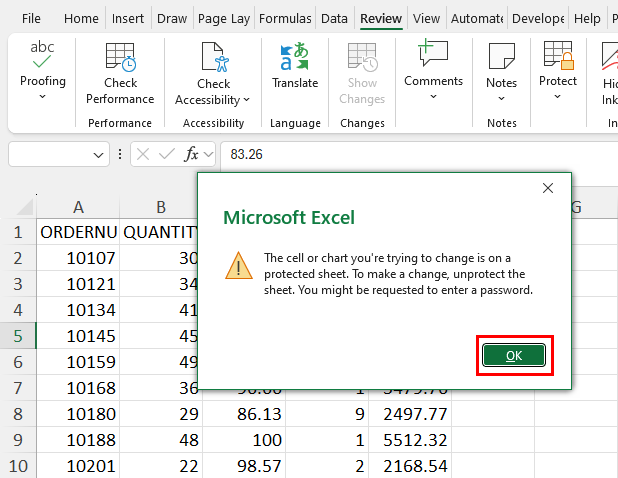Screen dimensions: 618x478
Task: Select cell containing 10201
Action: pos(78,466)
